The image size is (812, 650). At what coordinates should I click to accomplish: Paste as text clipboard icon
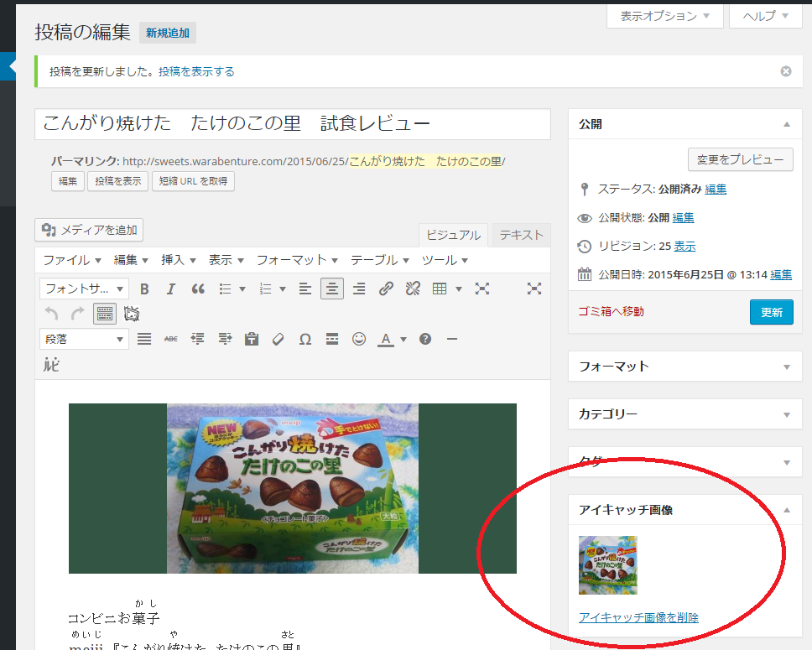coord(252,339)
